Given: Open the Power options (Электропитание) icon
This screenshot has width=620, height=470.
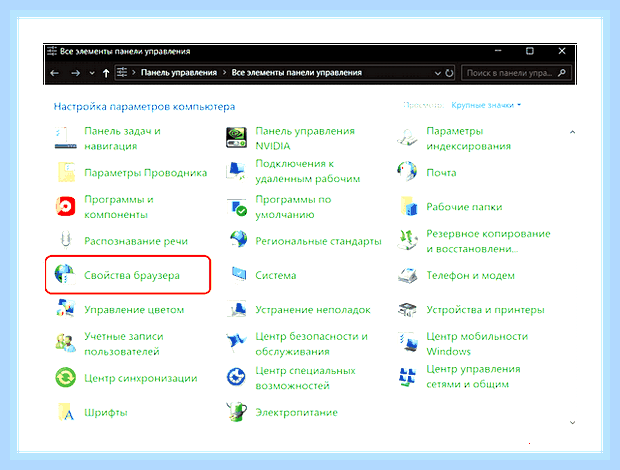Looking at the screenshot, I should pos(236,412).
